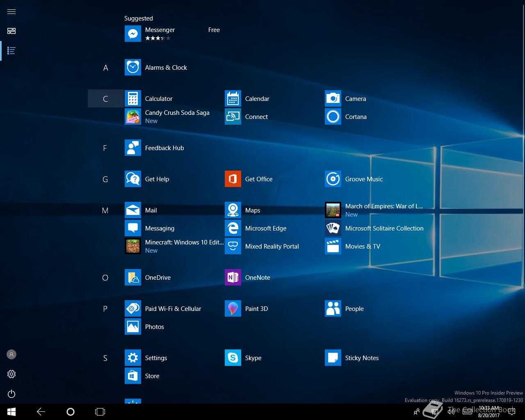
Task: Open Sticky Notes icon
Action: pyautogui.click(x=333, y=358)
